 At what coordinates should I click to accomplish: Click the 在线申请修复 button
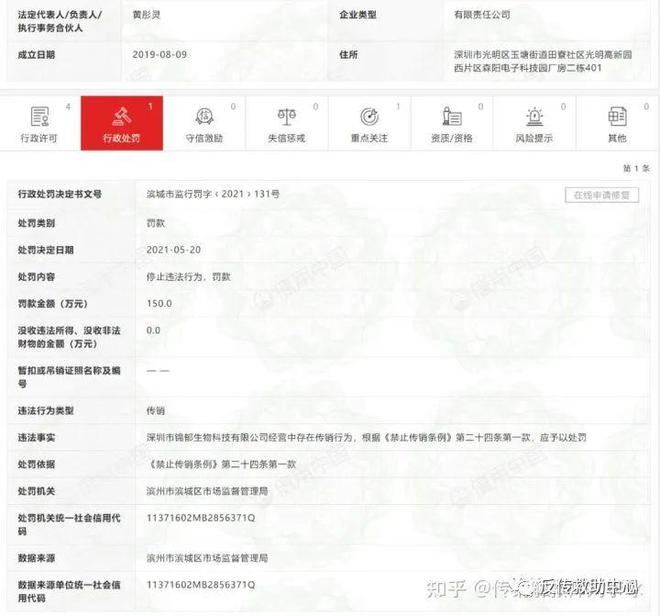click(x=601, y=195)
